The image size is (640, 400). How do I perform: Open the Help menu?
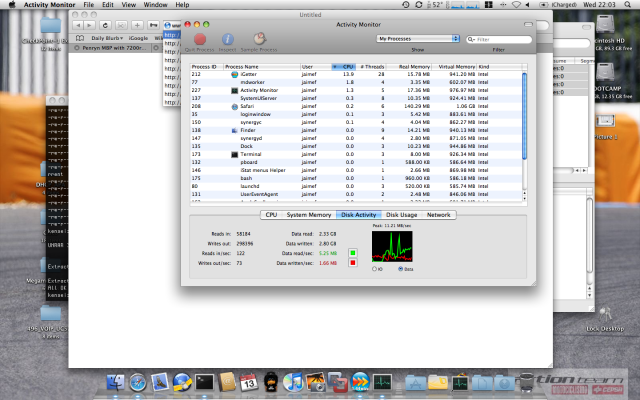pyautogui.click(x=182, y=4)
